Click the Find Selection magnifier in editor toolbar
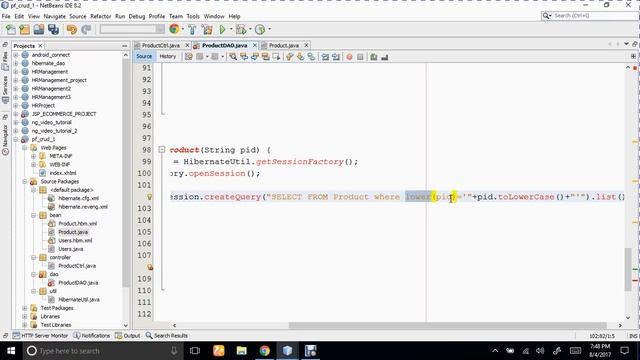The height and width of the screenshot is (360, 640). (233, 57)
